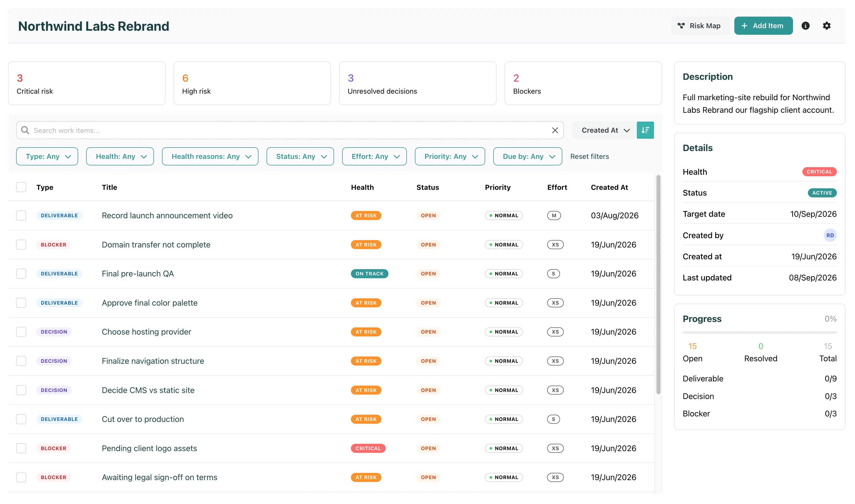
Task: Check the Awaiting legal sign-off on terms row
Action: (x=21, y=478)
